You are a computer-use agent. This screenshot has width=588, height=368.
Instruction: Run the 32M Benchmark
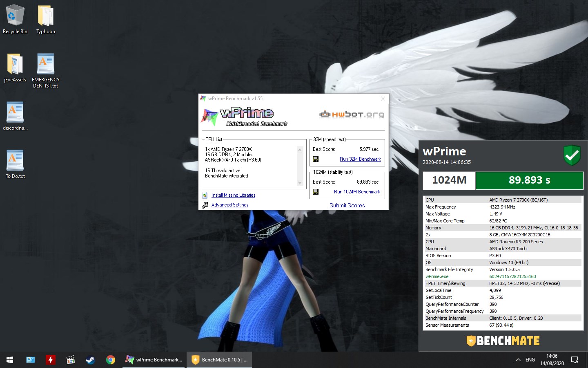(360, 159)
